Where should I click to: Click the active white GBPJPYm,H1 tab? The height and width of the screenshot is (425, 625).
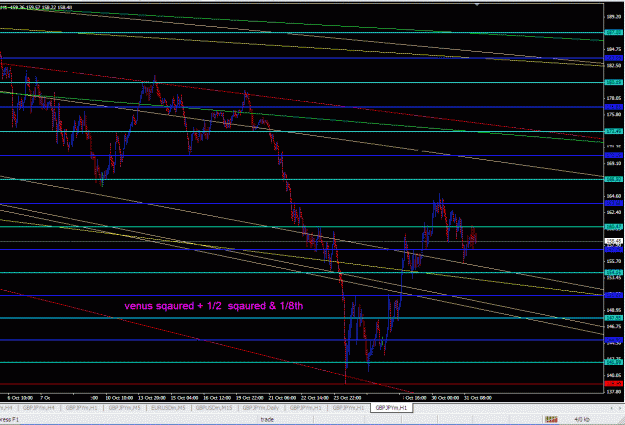[x=391, y=408]
